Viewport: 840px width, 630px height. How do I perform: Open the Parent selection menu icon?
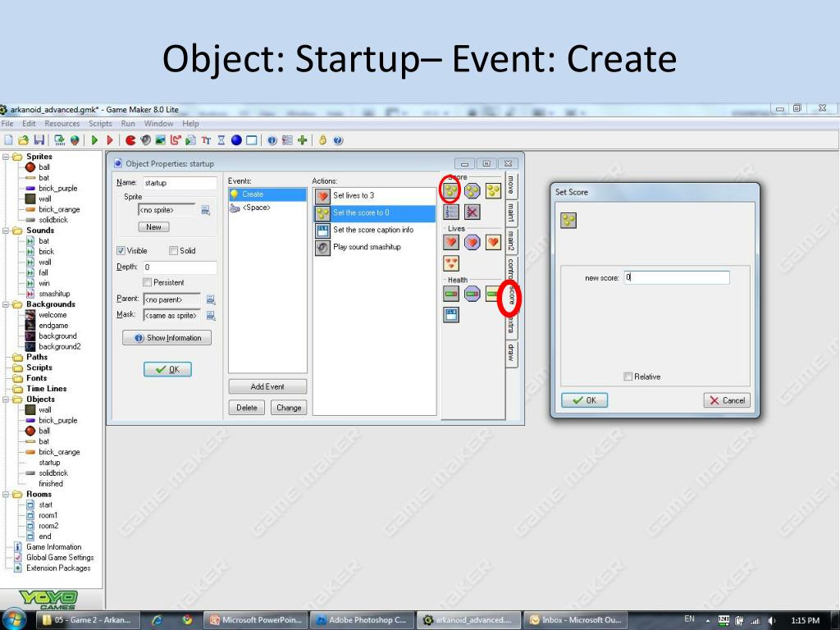211,300
